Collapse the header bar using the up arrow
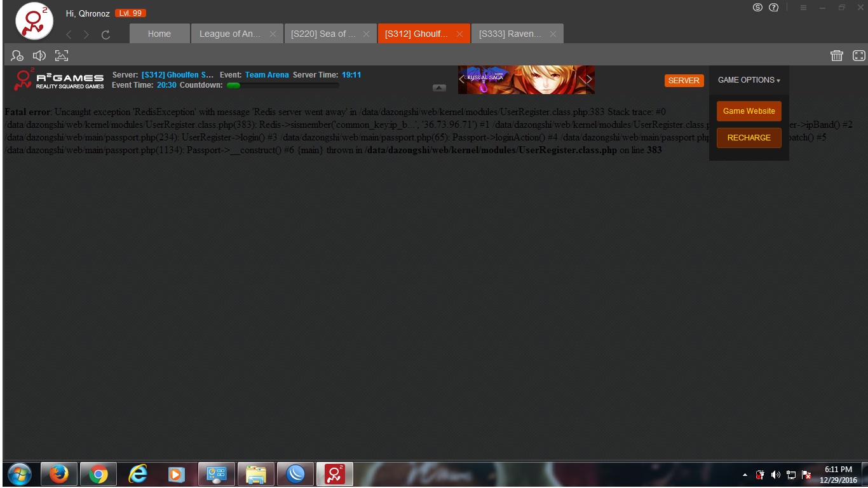 (439, 88)
